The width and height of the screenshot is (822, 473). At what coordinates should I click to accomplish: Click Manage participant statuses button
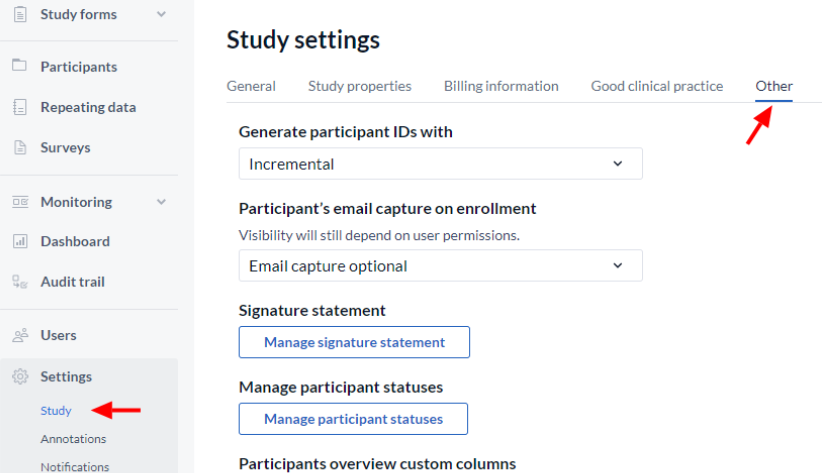pyautogui.click(x=353, y=418)
